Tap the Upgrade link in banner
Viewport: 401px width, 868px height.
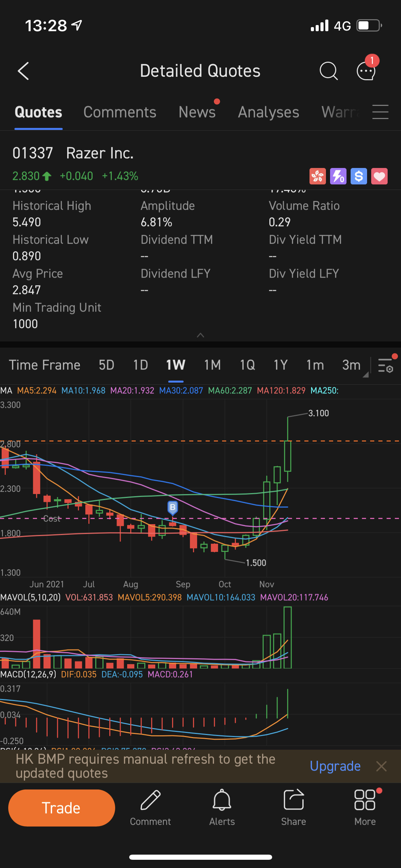[335, 766]
